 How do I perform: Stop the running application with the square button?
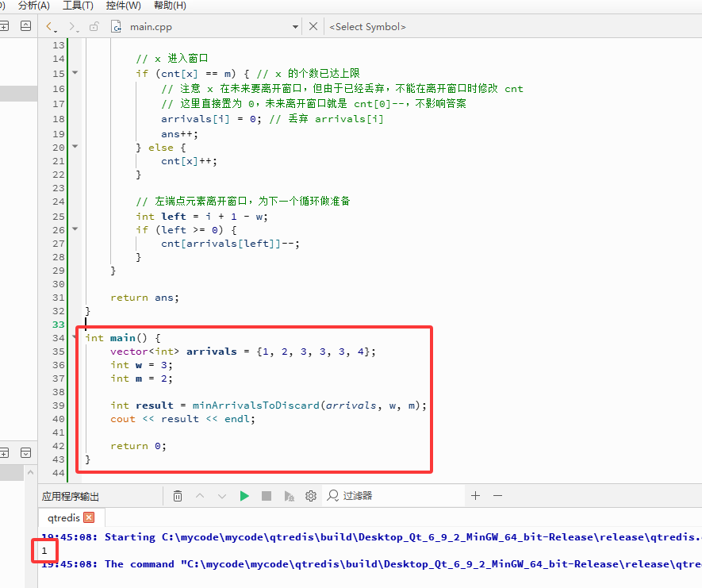coord(267,496)
